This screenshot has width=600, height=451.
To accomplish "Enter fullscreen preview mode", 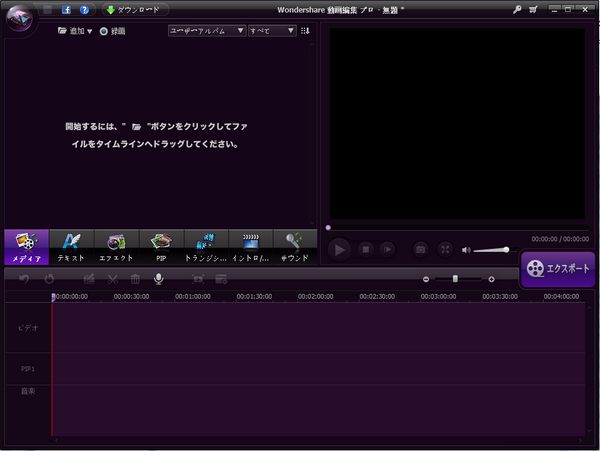I will pyautogui.click(x=445, y=249).
